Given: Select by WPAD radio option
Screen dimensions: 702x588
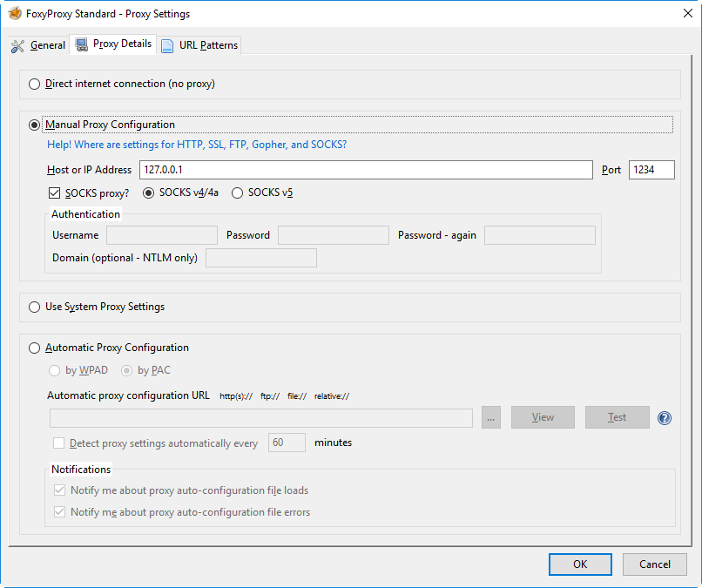Looking at the screenshot, I should click(54, 371).
